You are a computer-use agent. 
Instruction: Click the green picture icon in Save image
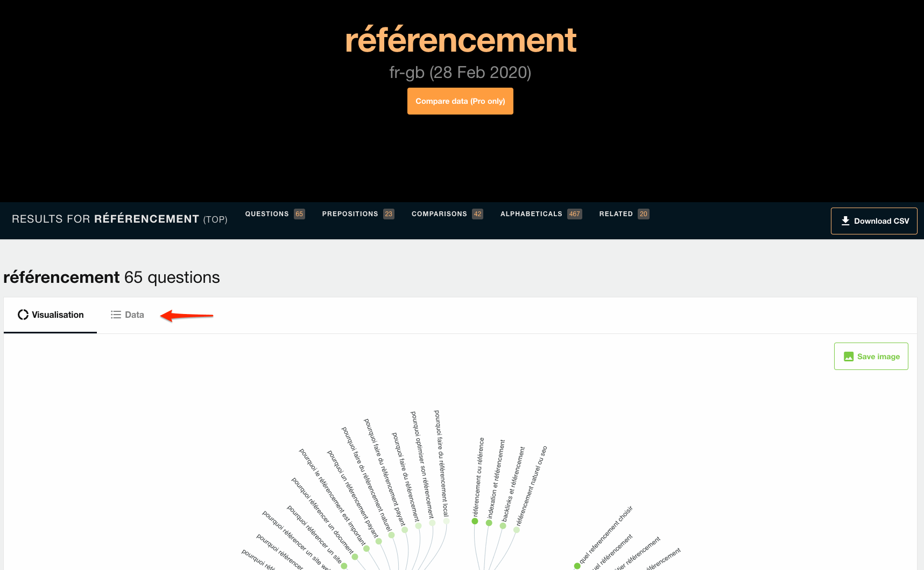(849, 357)
